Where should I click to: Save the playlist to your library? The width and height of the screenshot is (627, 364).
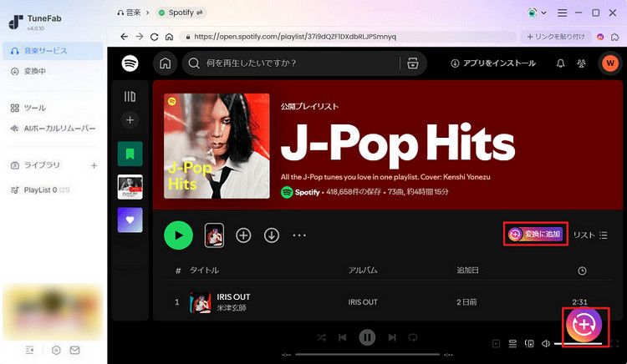[x=243, y=235]
